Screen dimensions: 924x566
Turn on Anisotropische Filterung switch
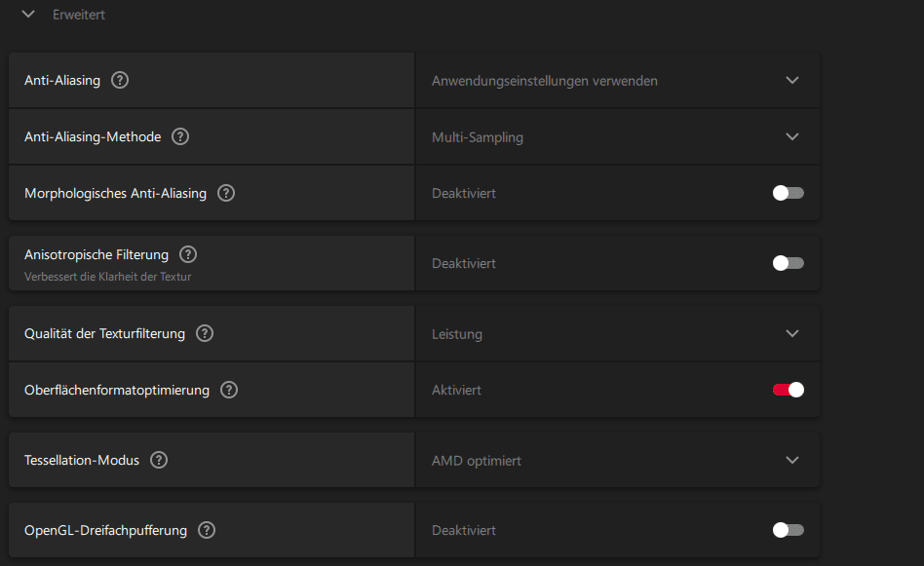(788, 263)
